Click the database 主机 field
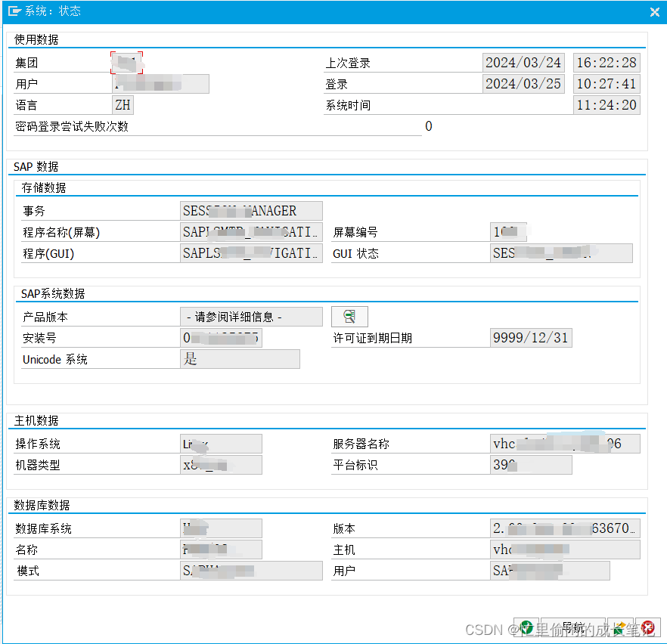667x644 pixels. pyautogui.click(x=565, y=550)
